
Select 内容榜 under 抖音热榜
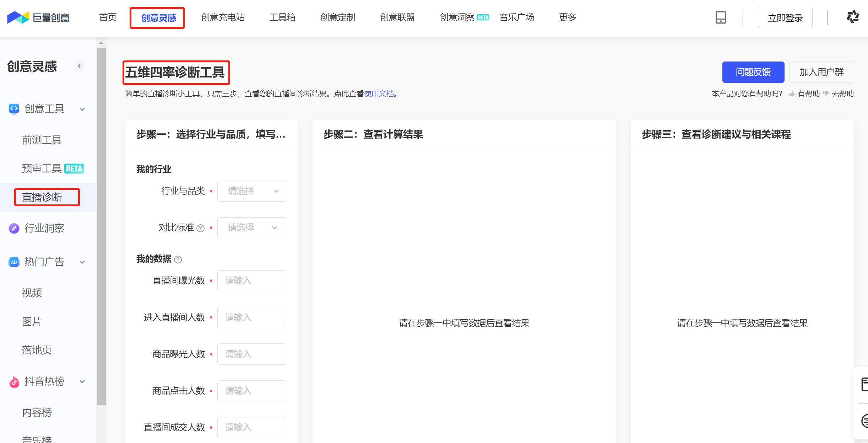coord(37,412)
